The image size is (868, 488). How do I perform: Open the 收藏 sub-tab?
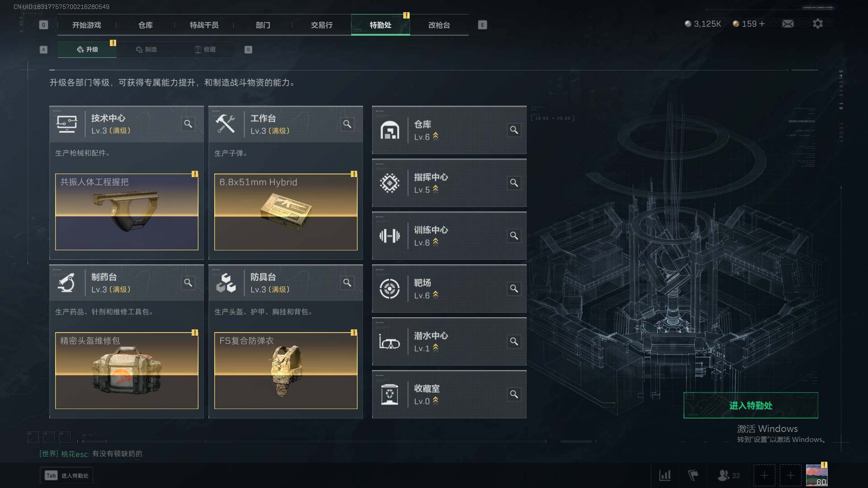(205, 49)
